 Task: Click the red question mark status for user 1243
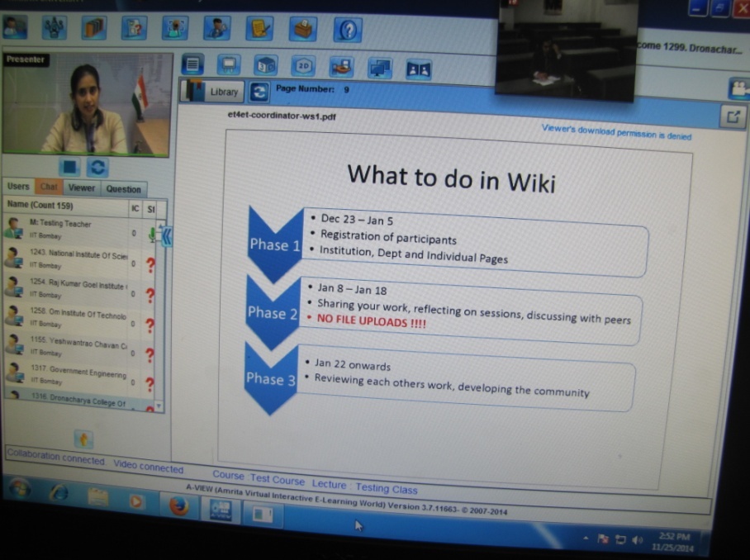coord(150,265)
